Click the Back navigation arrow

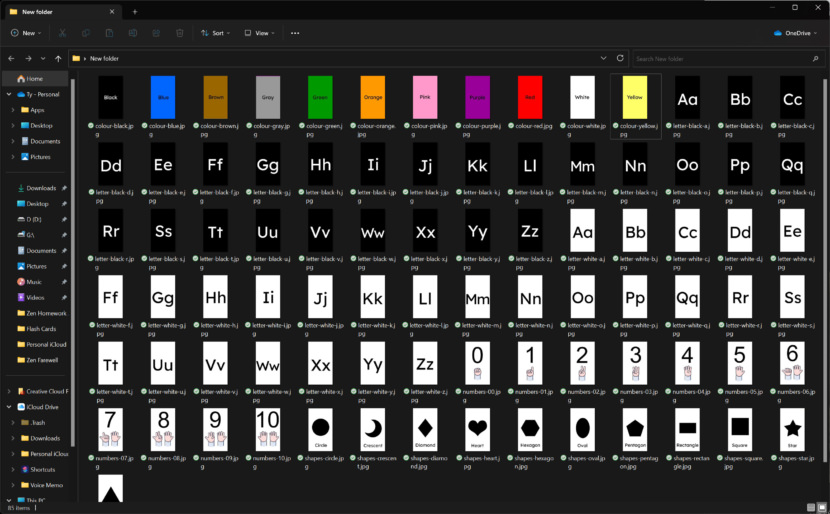tap(11, 59)
